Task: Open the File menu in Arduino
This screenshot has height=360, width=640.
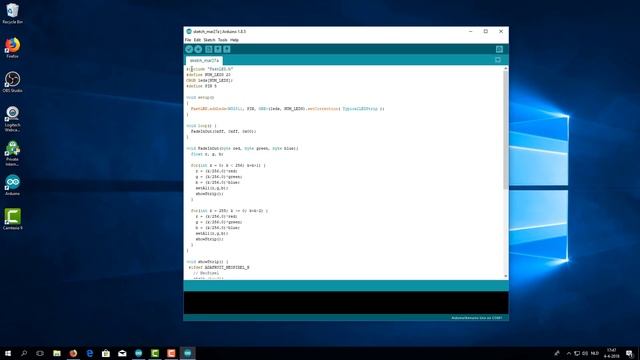Action: coord(188,40)
